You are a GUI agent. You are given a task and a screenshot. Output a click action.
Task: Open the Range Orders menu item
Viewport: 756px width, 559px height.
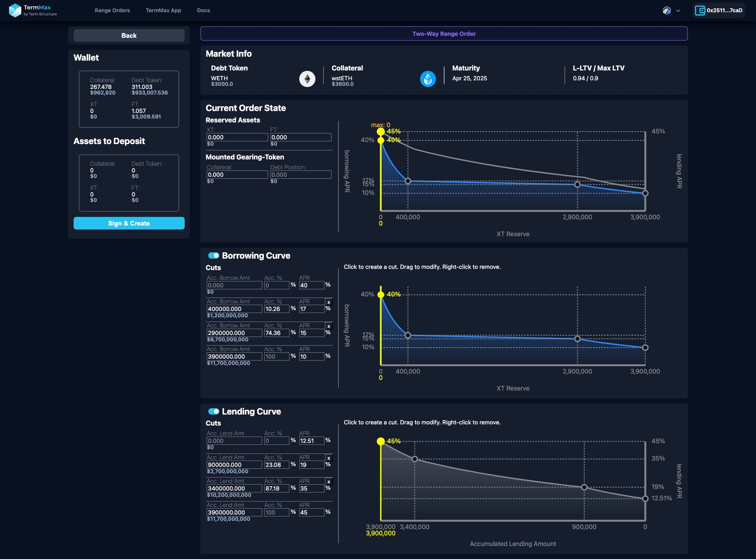[112, 10]
